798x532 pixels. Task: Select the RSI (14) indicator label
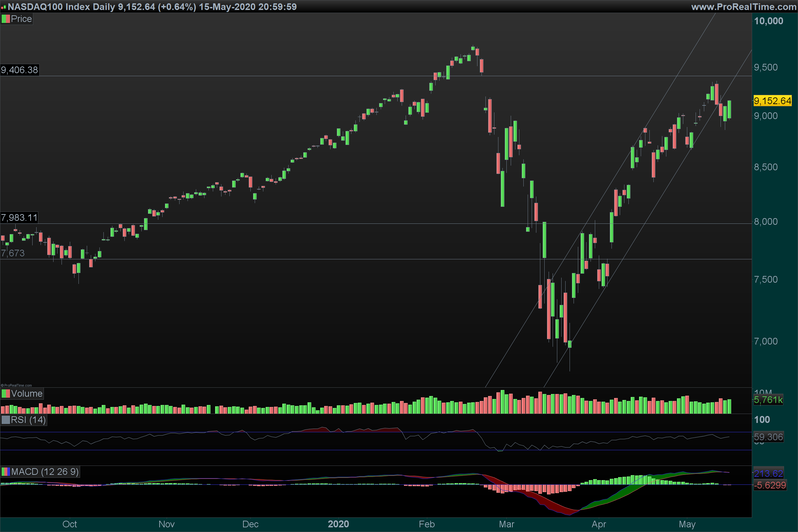click(28, 420)
